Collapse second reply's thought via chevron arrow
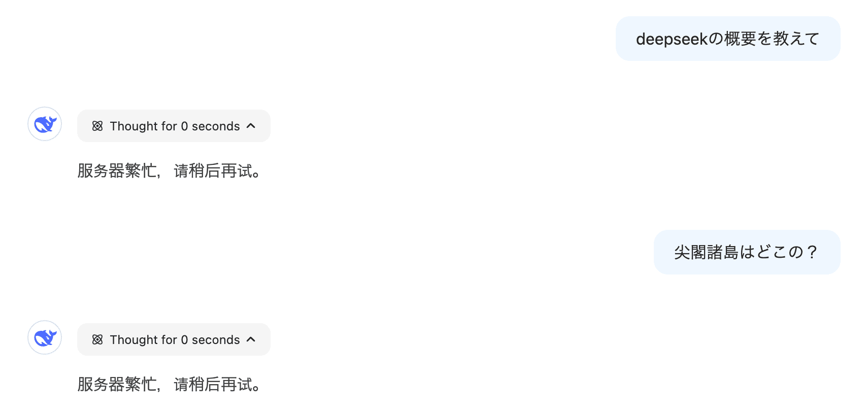This screenshot has width=868, height=412. tap(251, 339)
